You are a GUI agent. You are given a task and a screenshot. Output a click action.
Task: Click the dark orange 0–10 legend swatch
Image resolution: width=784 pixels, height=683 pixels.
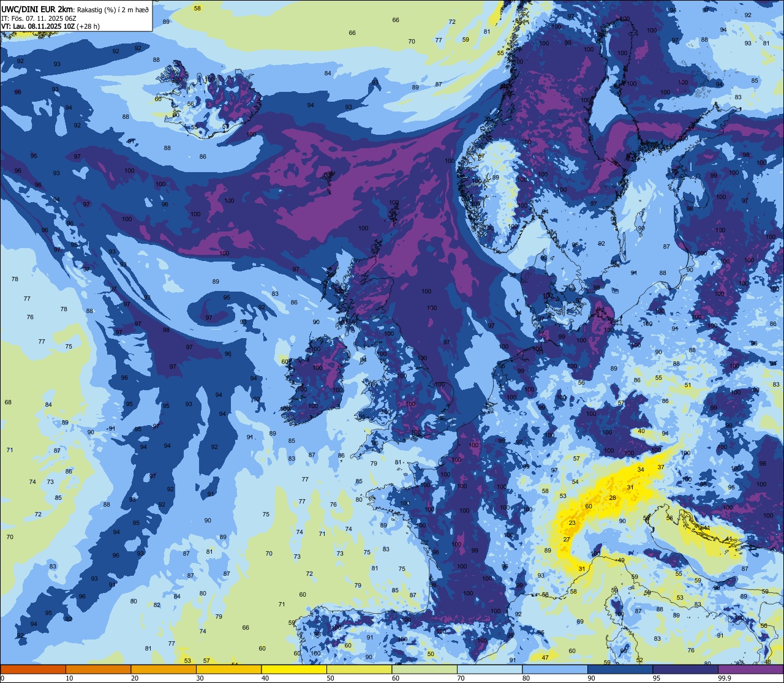pyautogui.click(x=33, y=669)
